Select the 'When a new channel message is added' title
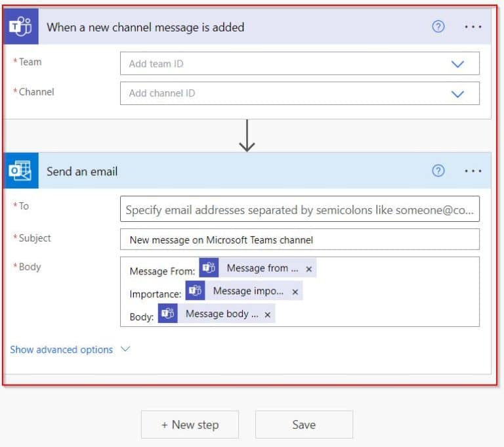Viewport: 504px width, 447px height. [146, 28]
